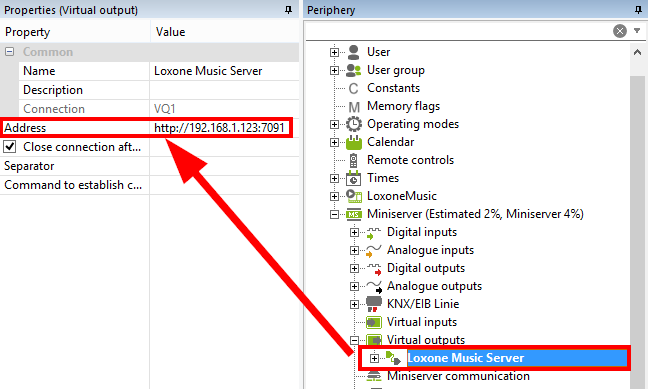Click the Command to establish connection value
Viewport: 648px width, 389px height.
224,185
